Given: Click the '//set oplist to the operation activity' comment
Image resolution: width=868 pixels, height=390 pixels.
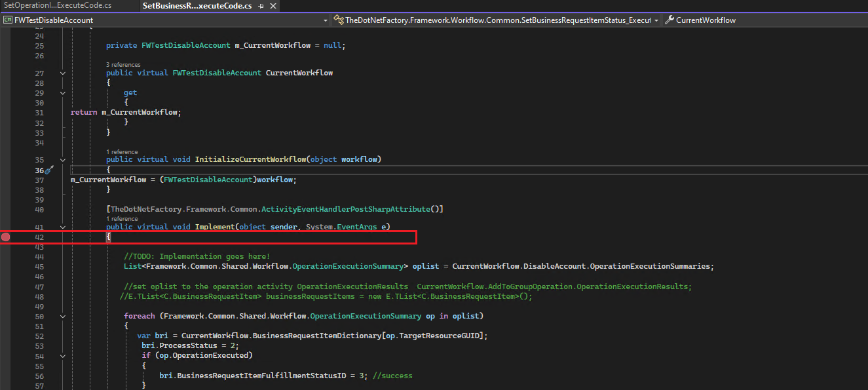Looking at the screenshot, I should 407,286.
